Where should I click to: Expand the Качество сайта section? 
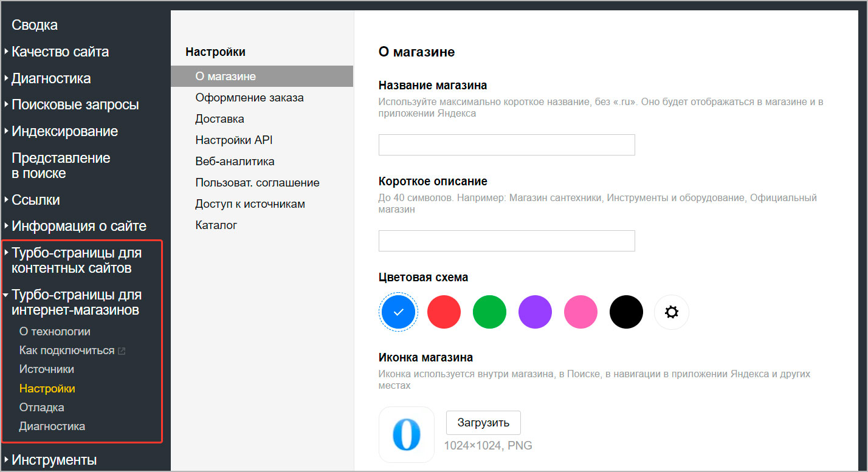(x=60, y=52)
